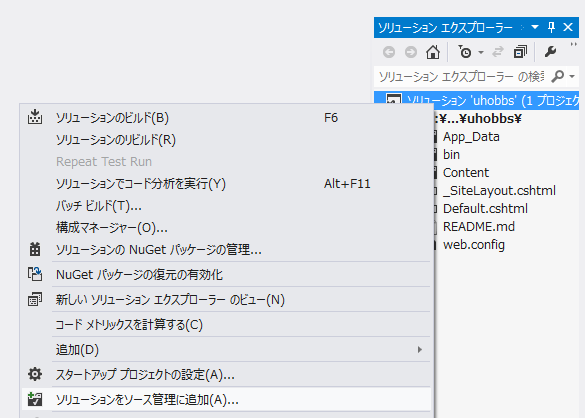Click the gear icon for startup project settings
The height and width of the screenshot is (418, 585).
[x=35, y=374]
